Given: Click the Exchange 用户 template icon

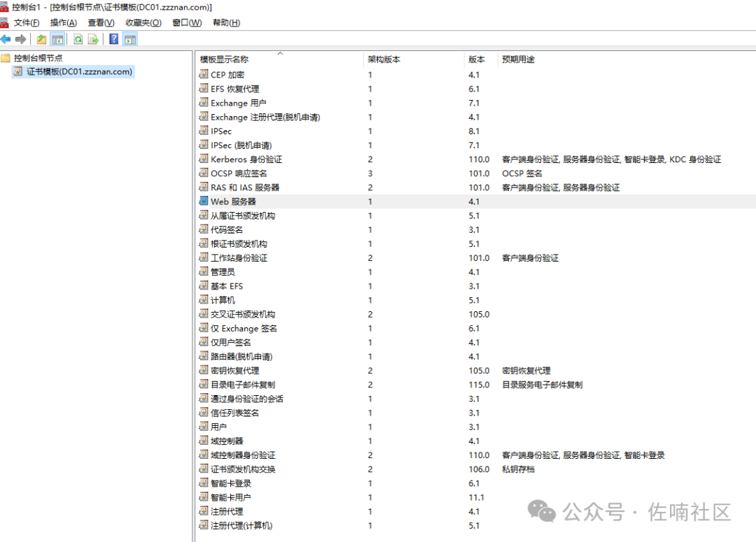Looking at the screenshot, I should pos(204,103).
